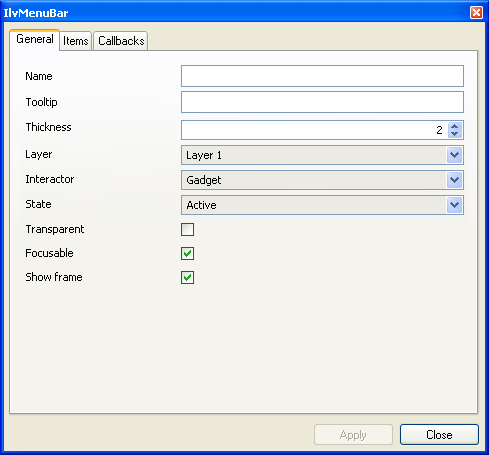Open the Interactor dropdown arrow
Screen dimensions: 489x455
(454, 180)
